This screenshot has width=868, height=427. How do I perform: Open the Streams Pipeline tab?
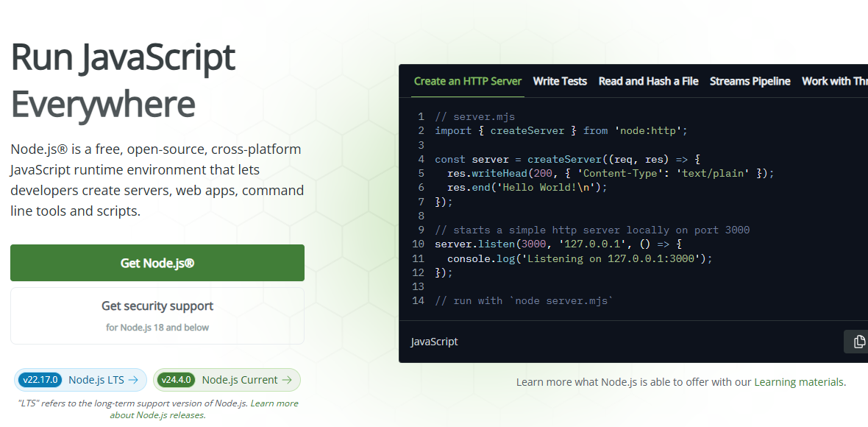point(750,82)
